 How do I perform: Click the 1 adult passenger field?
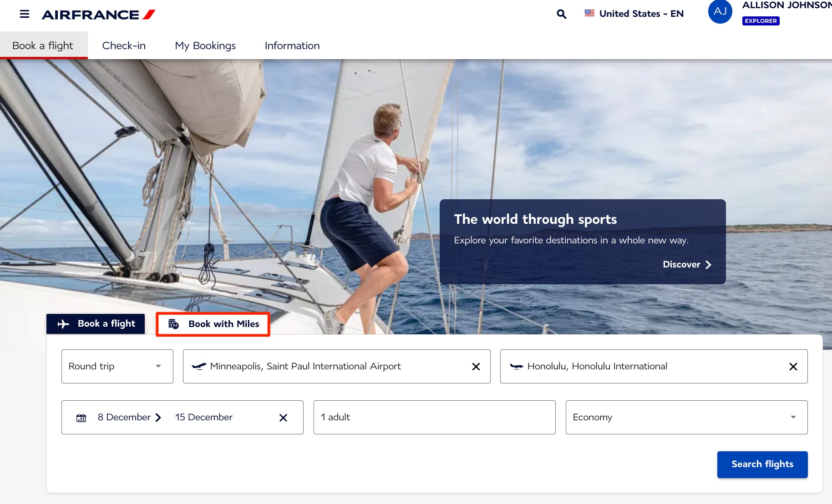[434, 417]
